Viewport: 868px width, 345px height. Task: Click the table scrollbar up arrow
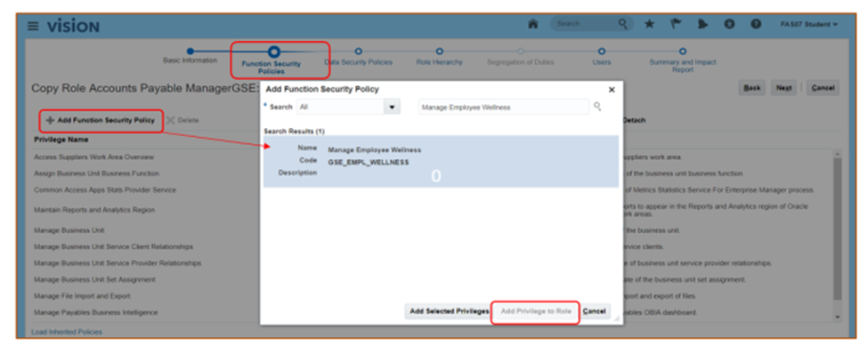coord(837,154)
